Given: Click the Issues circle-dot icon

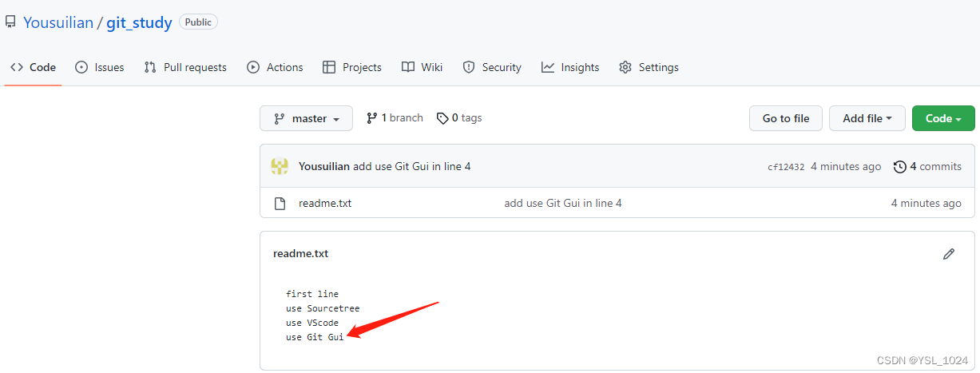Looking at the screenshot, I should pyautogui.click(x=81, y=67).
